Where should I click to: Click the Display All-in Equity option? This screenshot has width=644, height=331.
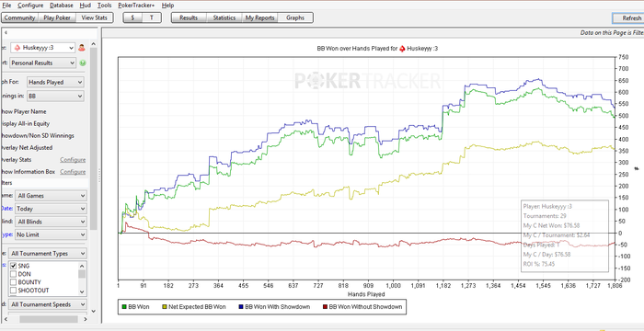coord(27,123)
